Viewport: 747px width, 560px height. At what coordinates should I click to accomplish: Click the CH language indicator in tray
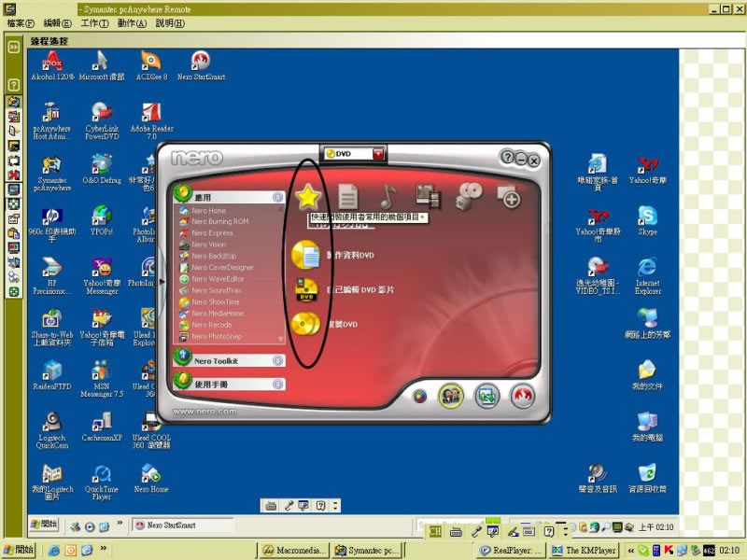[435, 531]
